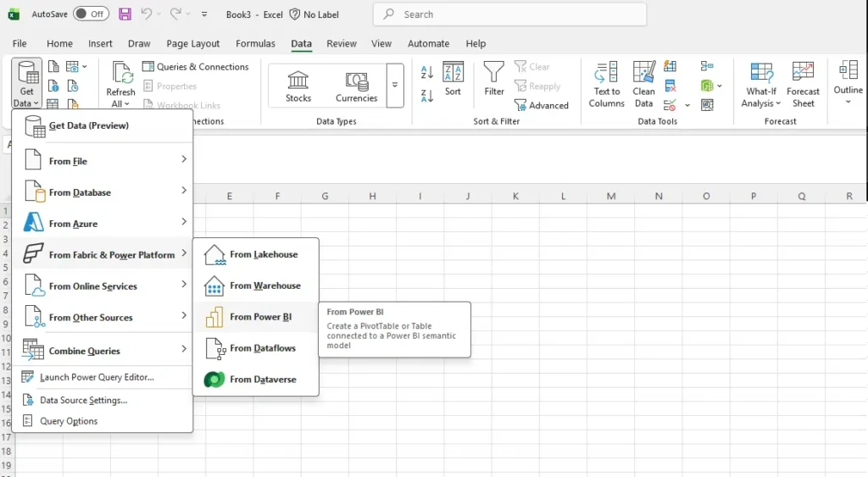This screenshot has height=477, width=868.
Task: Click Text to Columns
Action: (607, 85)
